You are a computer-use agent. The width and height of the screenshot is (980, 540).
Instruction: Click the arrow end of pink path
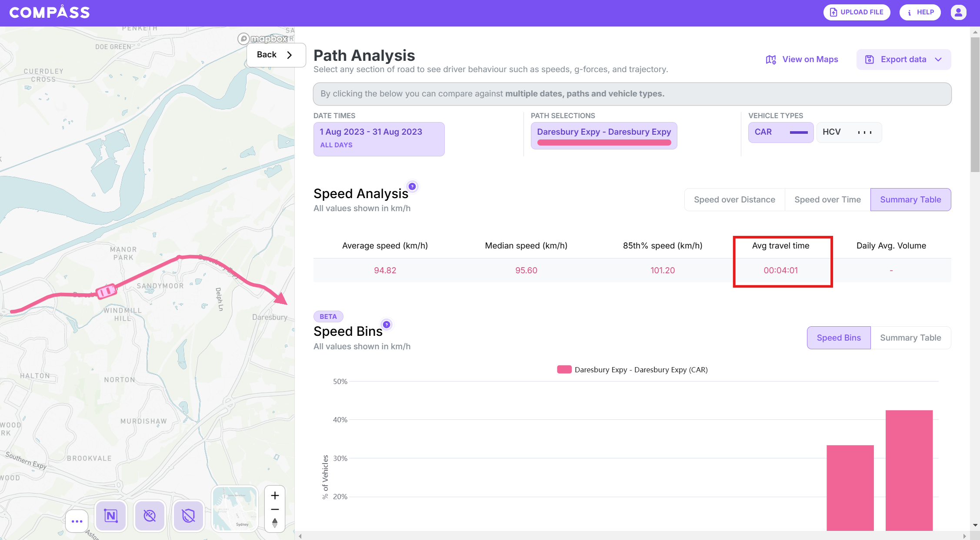[x=280, y=298]
